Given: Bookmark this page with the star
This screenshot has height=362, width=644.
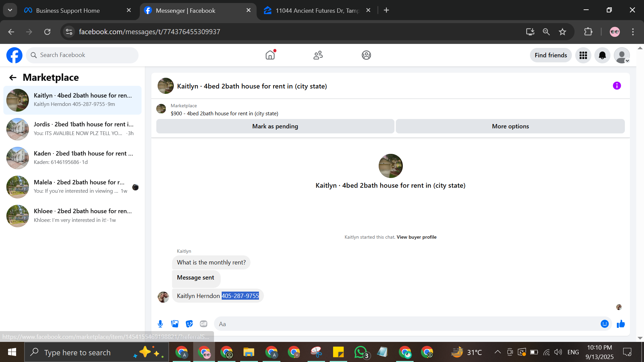Looking at the screenshot, I should [562, 32].
